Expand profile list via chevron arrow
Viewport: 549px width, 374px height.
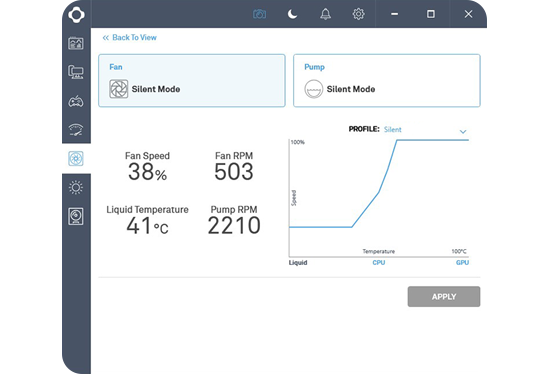click(x=463, y=132)
